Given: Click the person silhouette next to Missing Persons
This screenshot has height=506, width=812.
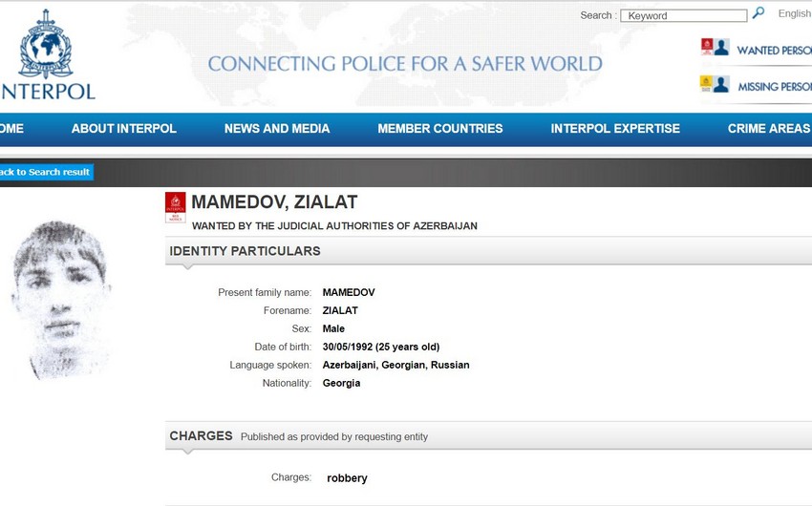Looking at the screenshot, I should click(721, 84).
